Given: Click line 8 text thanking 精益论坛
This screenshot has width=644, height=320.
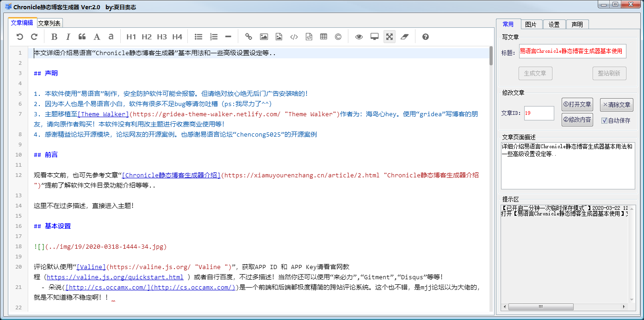Looking at the screenshot, I should click(175, 134).
